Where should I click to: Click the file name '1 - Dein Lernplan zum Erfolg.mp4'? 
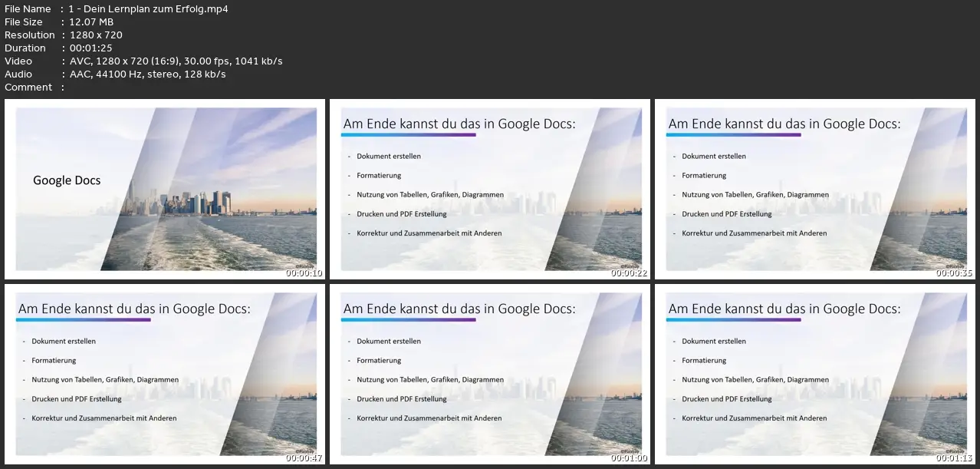[149, 9]
